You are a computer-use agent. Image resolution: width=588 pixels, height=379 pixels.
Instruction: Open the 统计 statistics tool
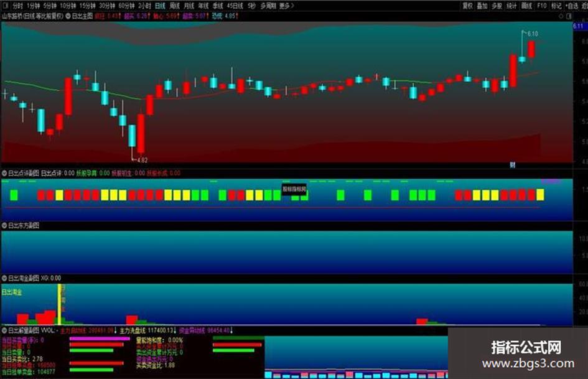tap(511, 6)
